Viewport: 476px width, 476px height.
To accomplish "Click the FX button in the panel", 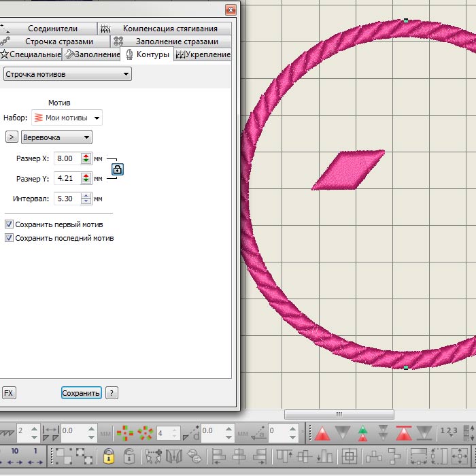I will click(9, 393).
